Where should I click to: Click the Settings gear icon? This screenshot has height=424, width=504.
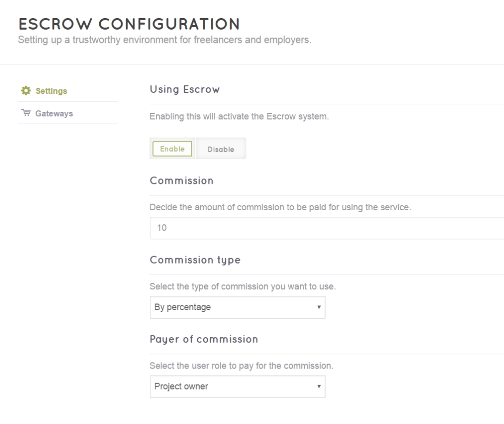(25, 91)
